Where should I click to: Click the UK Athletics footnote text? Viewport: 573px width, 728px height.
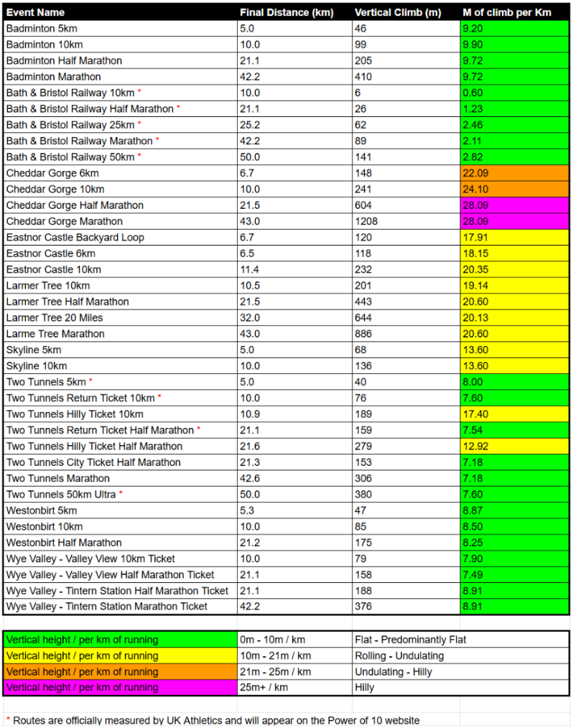(x=215, y=719)
